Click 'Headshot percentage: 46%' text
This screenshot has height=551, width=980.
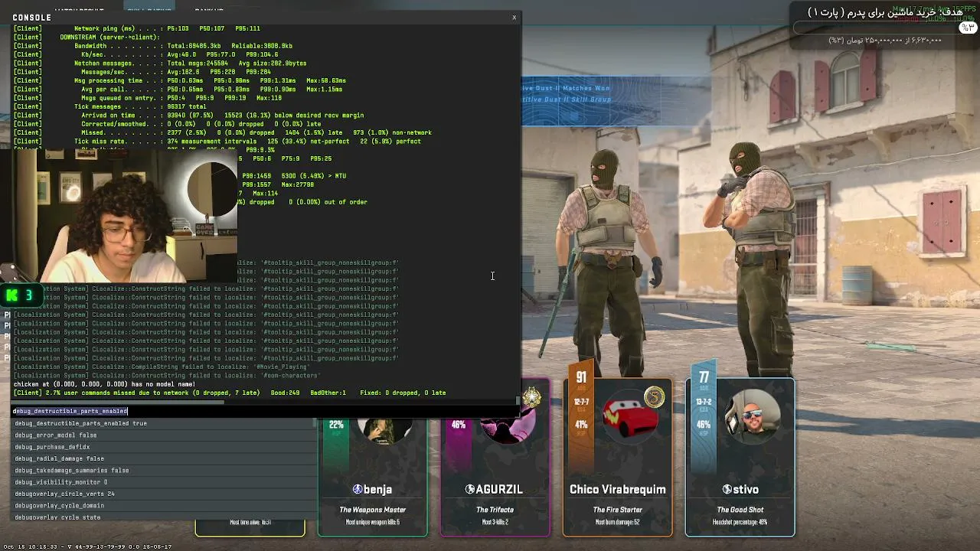740,523
